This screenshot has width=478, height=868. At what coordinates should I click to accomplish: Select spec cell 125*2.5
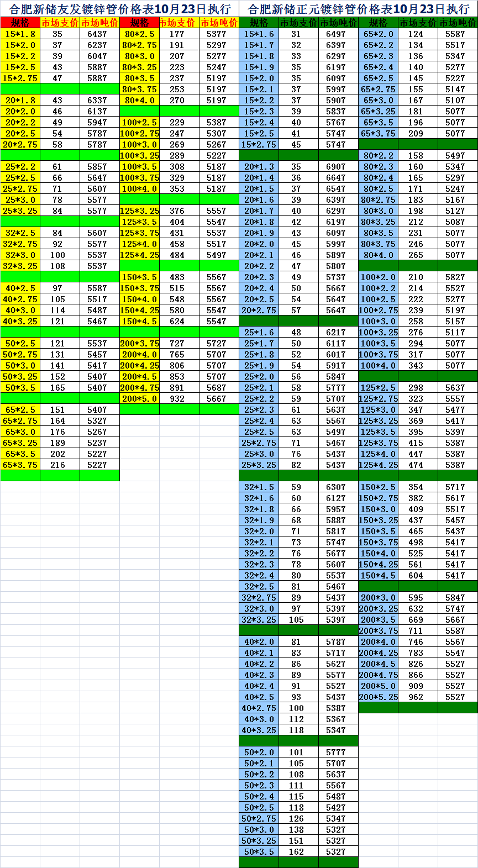(x=379, y=387)
